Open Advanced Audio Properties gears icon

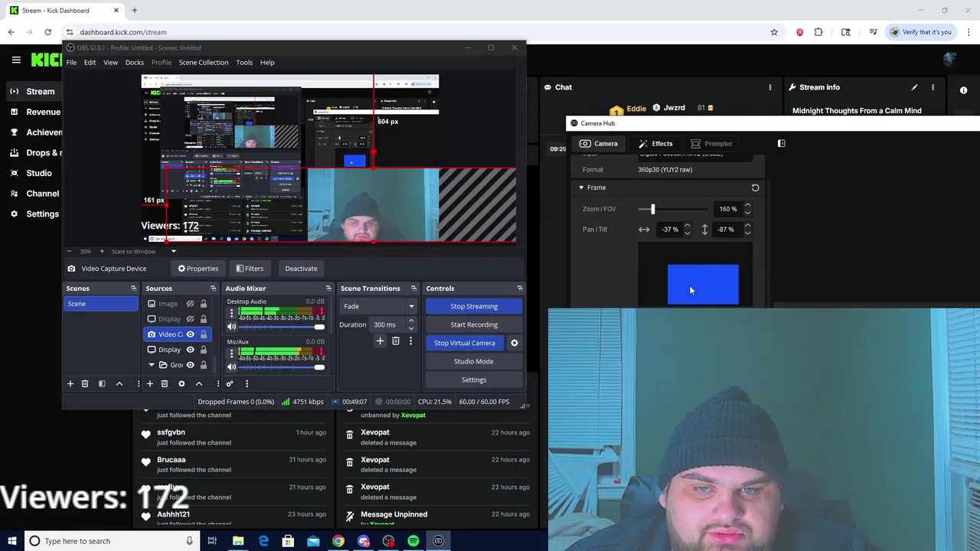[x=229, y=383]
